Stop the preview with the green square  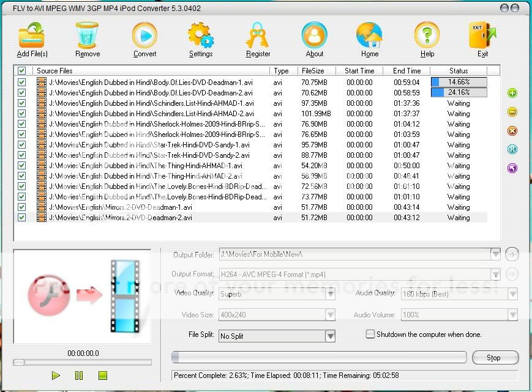(x=103, y=375)
